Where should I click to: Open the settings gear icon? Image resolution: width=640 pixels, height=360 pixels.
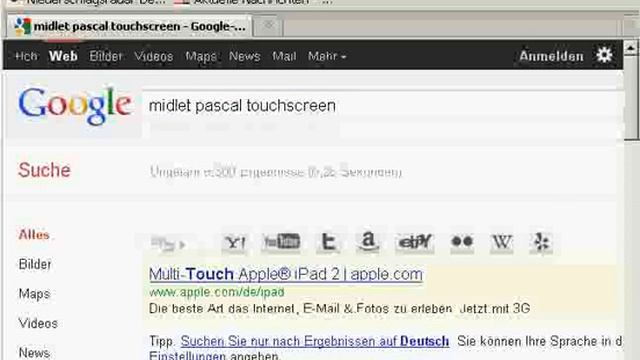pos(604,55)
